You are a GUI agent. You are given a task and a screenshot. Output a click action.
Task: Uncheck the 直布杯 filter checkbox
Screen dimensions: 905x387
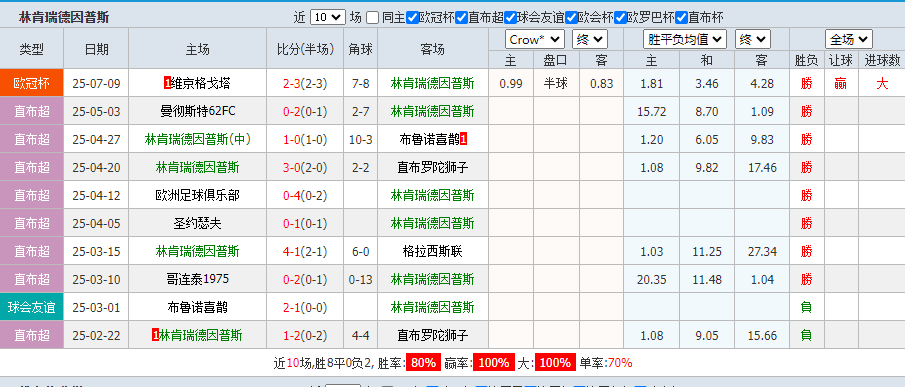(x=682, y=17)
